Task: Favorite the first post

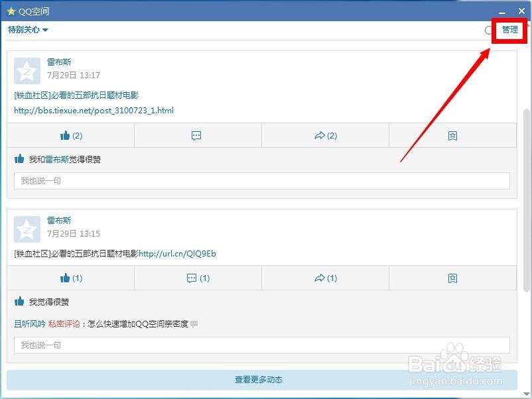Action: (452, 135)
